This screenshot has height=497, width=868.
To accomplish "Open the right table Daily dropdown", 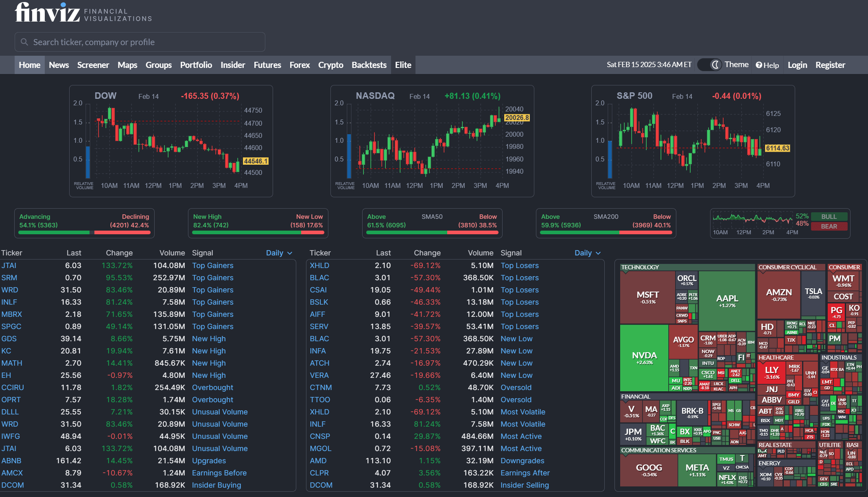I will (588, 253).
